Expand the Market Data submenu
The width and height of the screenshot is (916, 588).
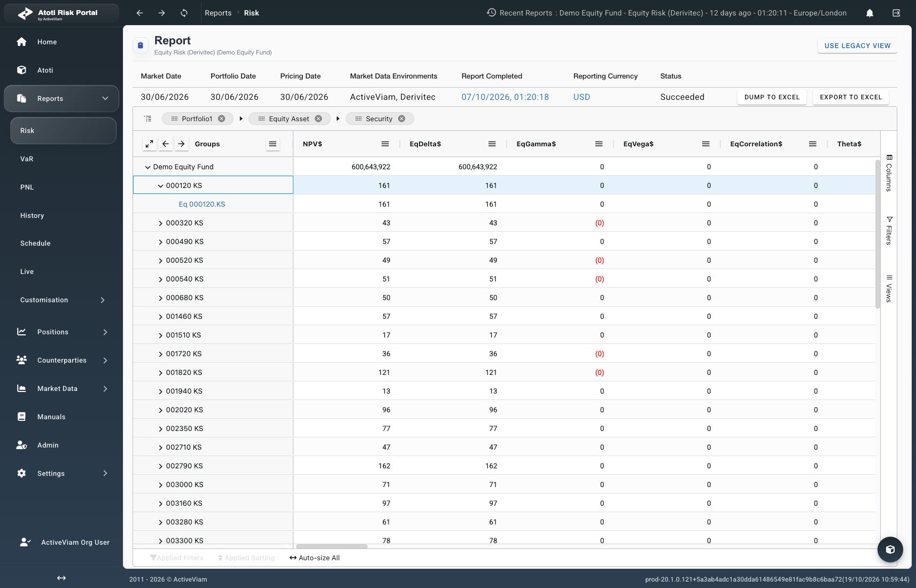[x=105, y=389]
